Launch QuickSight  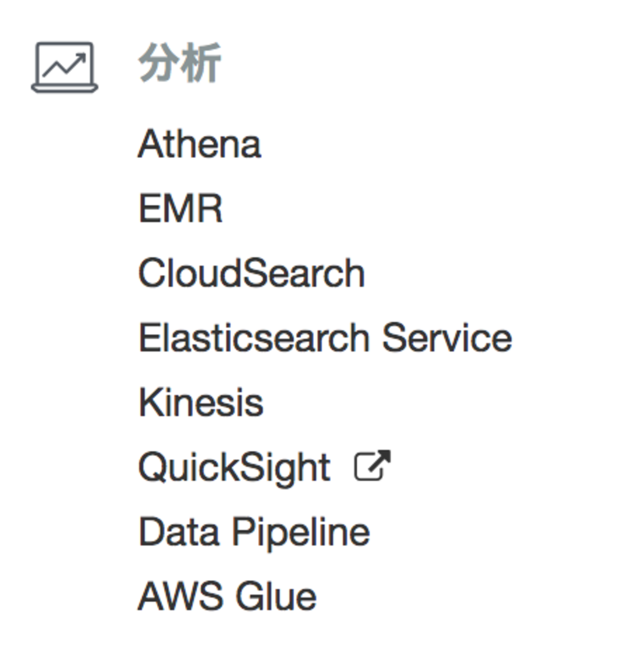pos(234,467)
